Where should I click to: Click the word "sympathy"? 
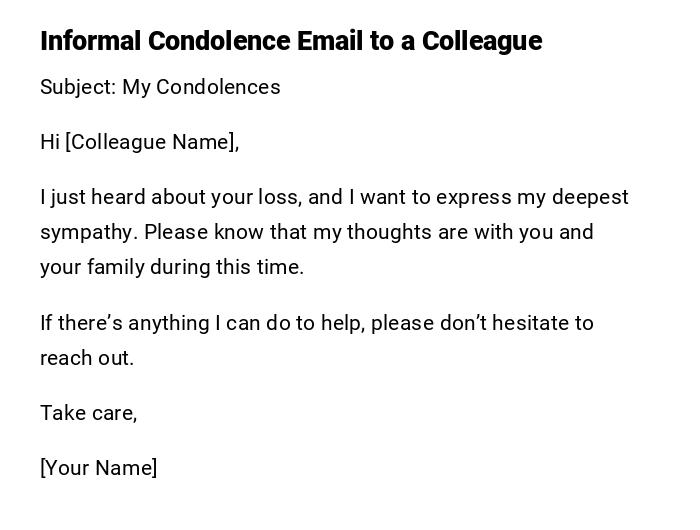click(x=88, y=232)
